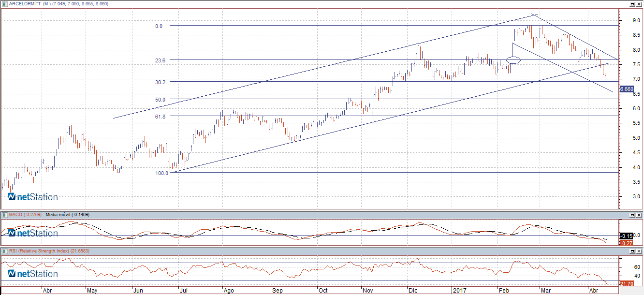Image resolution: width=644 pixels, height=295 pixels.
Task: Close the MACD indicator panel
Action: pos(639,214)
